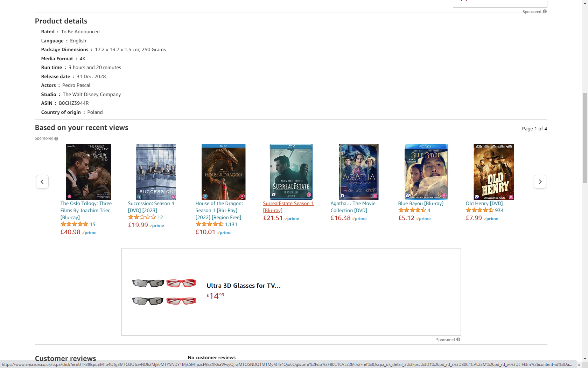Open Sponsored info icon at top right

coord(545,12)
